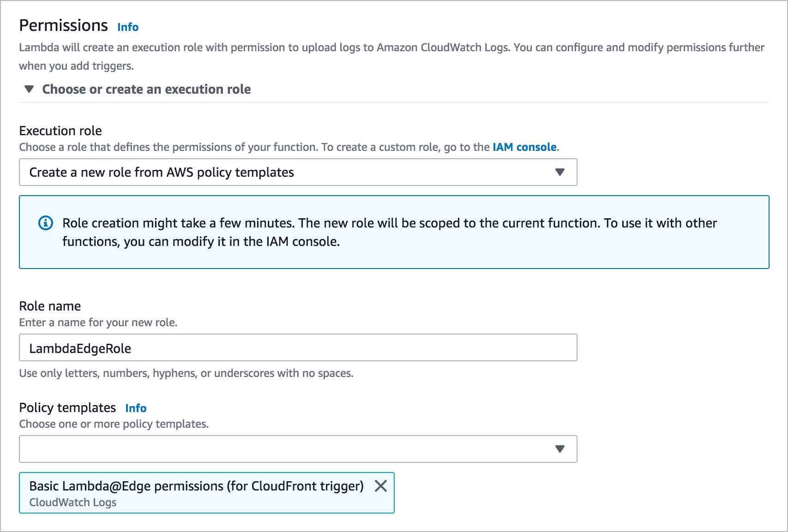Click the Permissions heading
Image resolution: width=788 pixels, height=532 pixels.
(64, 25)
